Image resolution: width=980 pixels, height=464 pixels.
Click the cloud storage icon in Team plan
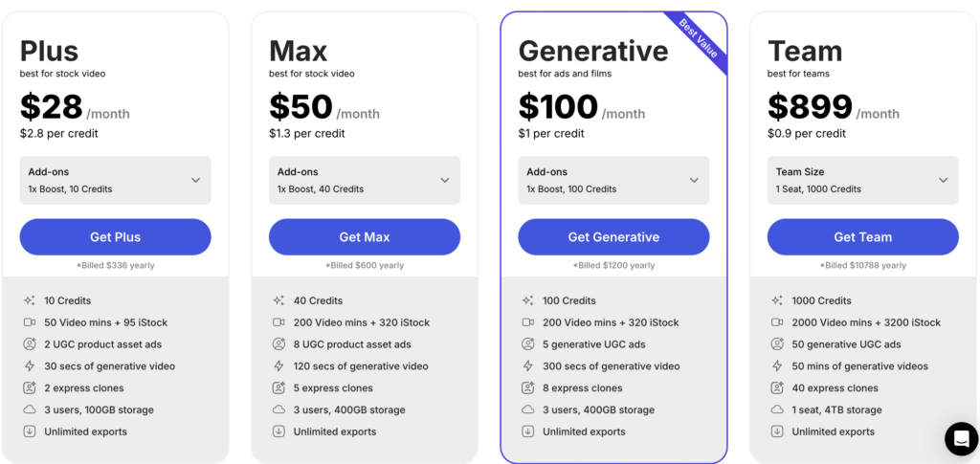776,409
